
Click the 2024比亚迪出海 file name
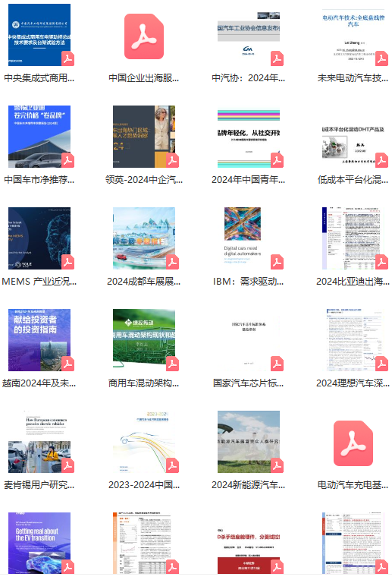[353, 282]
